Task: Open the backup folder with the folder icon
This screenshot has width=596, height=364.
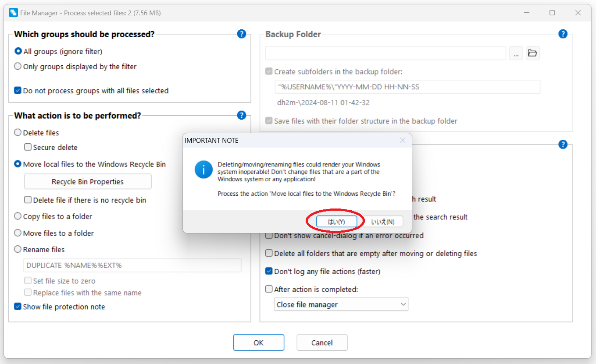Action: 532,53
